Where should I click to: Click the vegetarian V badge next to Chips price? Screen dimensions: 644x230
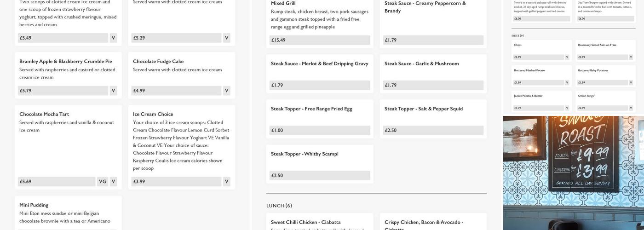pos(567,57)
